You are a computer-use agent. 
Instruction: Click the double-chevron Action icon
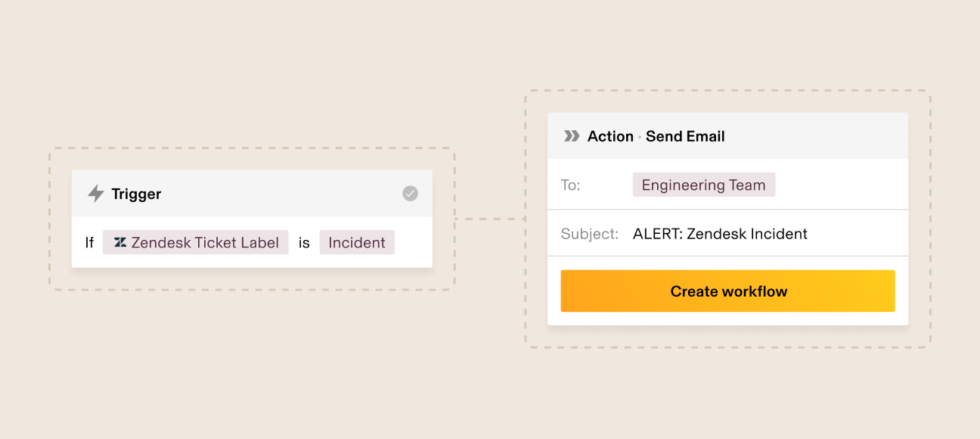[x=572, y=136]
